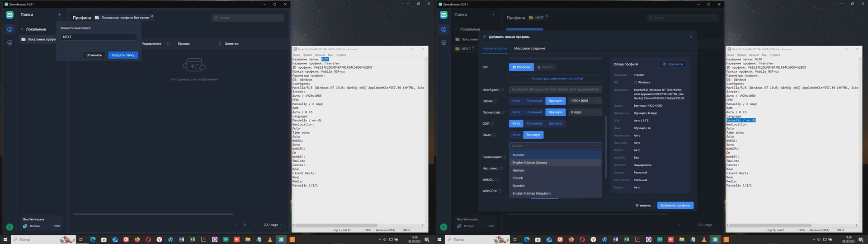Open Правка menu in the left Notepad window
Screen dimensions: 868x244
(307, 55)
